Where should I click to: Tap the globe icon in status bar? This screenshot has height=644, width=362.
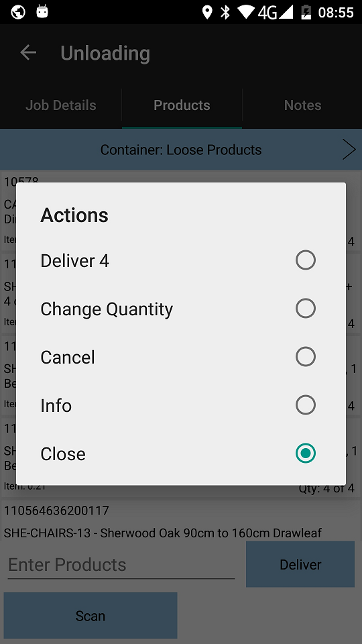[18, 12]
